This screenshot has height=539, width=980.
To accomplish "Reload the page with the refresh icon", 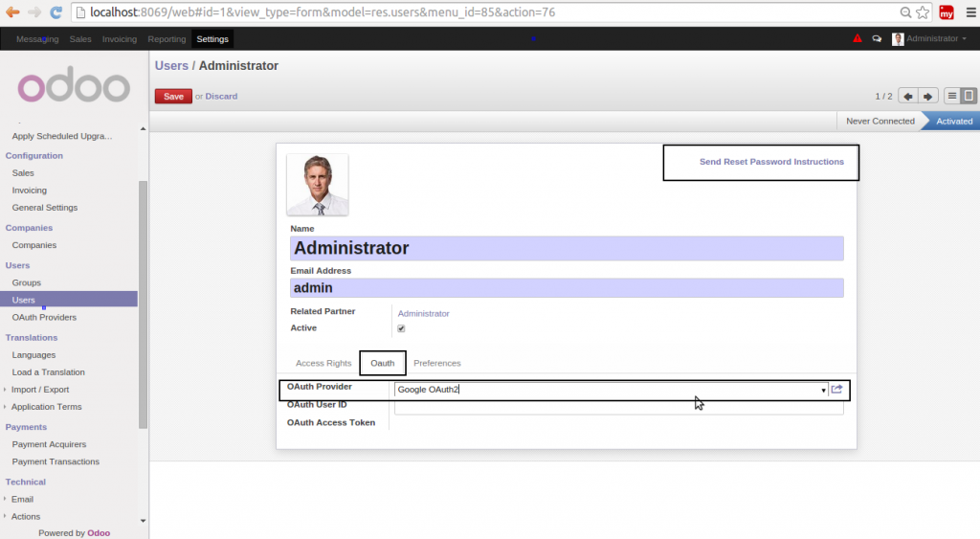I will click(x=56, y=11).
